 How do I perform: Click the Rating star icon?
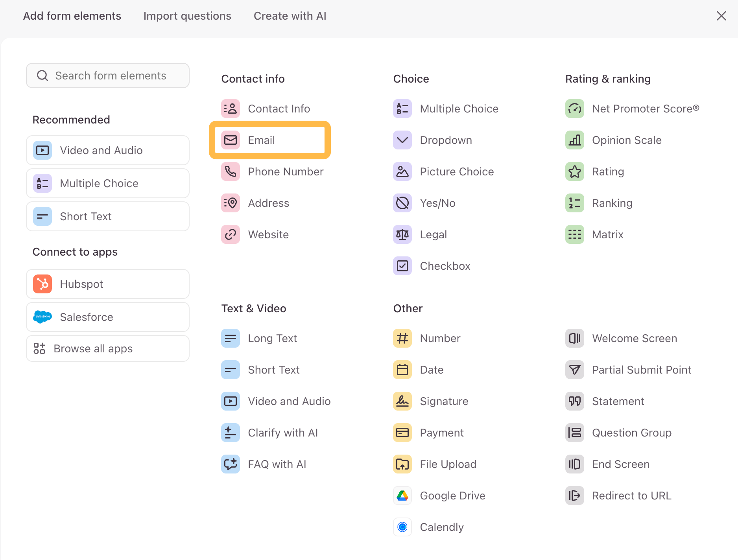tap(575, 171)
